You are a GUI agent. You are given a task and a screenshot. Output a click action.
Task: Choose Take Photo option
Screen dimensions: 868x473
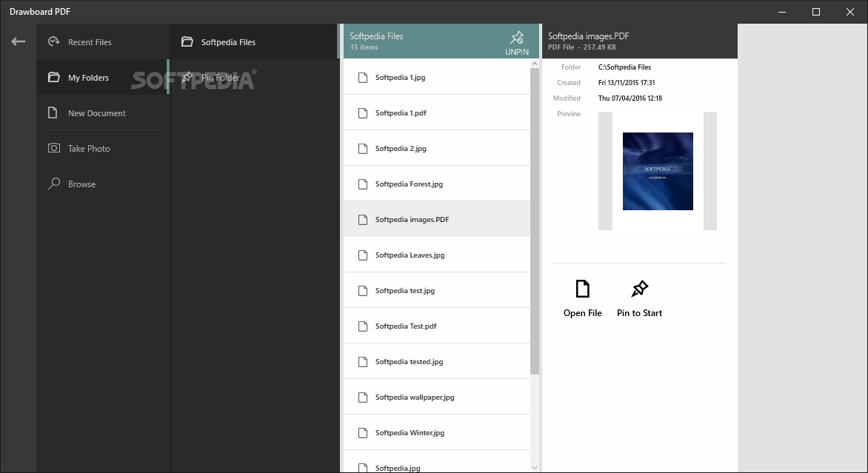103,148
